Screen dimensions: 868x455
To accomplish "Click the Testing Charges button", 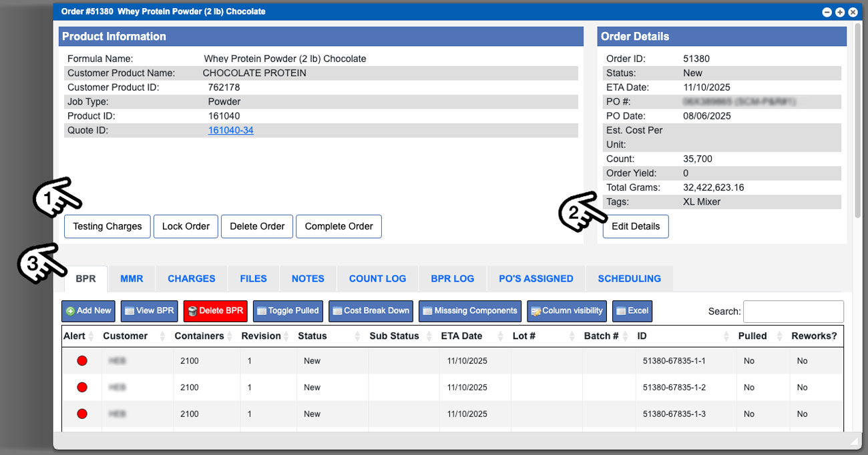I will tap(107, 227).
